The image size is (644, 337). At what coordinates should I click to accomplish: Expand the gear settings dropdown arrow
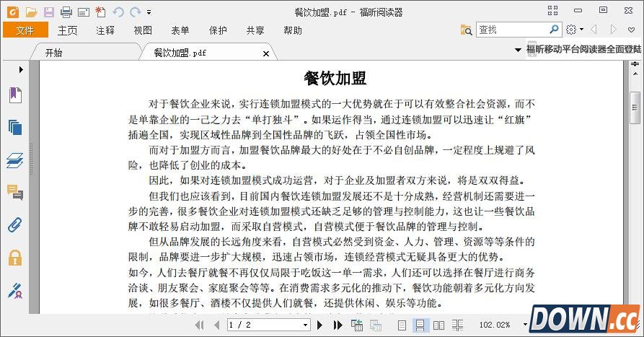pyautogui.click(x=581, y=30)
